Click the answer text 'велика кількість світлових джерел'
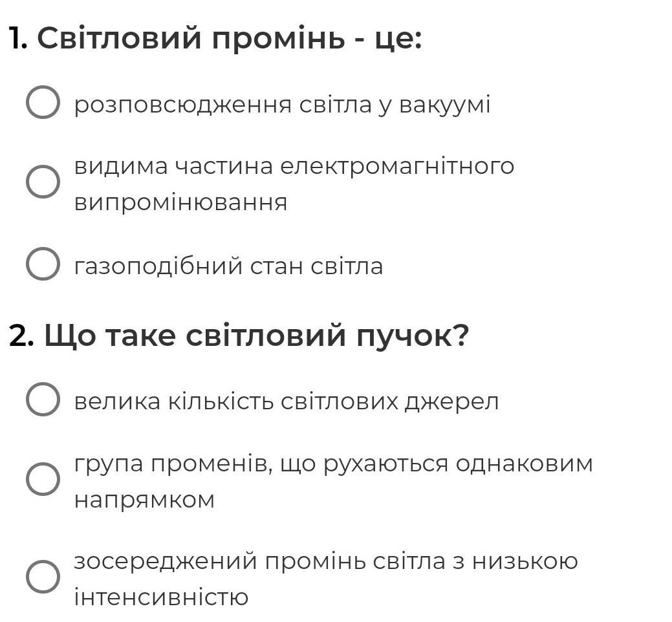 286,402
